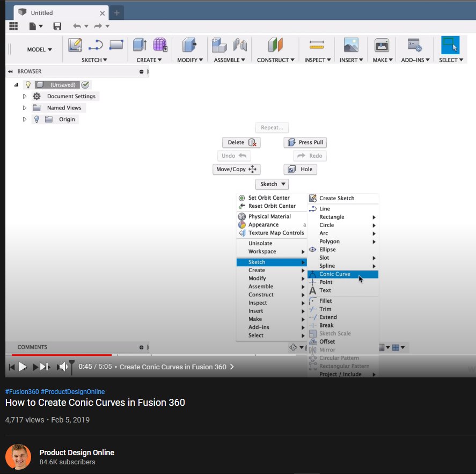Screen dimensions: 476x474
Task: Select the Line tool toolbar icon
Action: pyautogui.click(x=96, y=45)
